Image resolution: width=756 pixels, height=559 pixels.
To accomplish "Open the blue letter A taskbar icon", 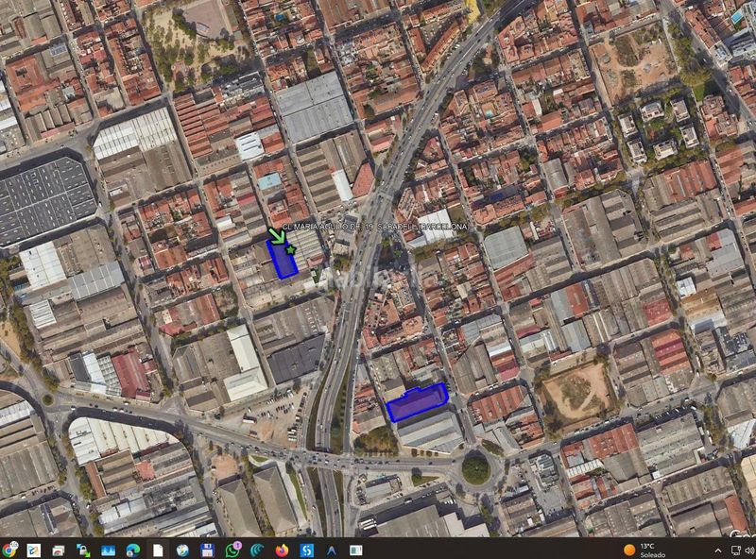I will pyautogui.click(x=332, y=550).
